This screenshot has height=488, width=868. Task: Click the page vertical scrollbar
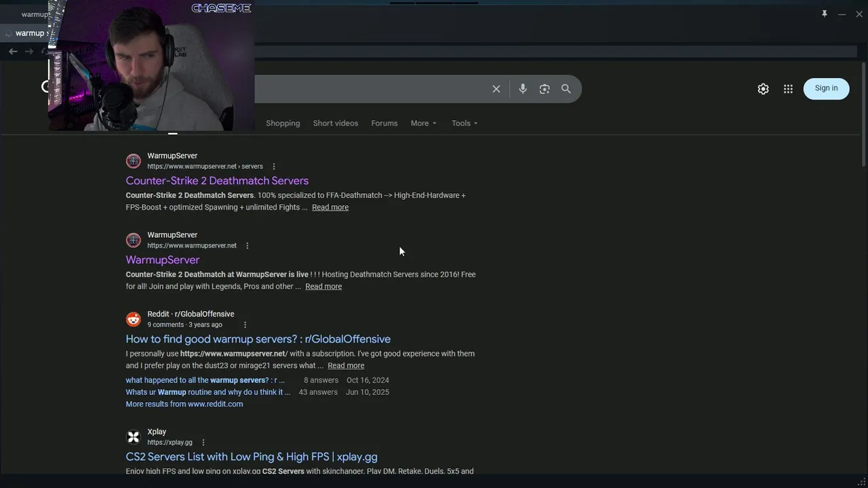(x=863, y=115)
